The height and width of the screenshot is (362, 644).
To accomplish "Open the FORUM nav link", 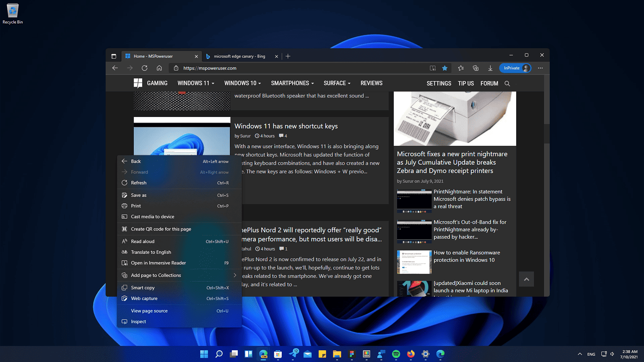I will (x=489, y=83).
